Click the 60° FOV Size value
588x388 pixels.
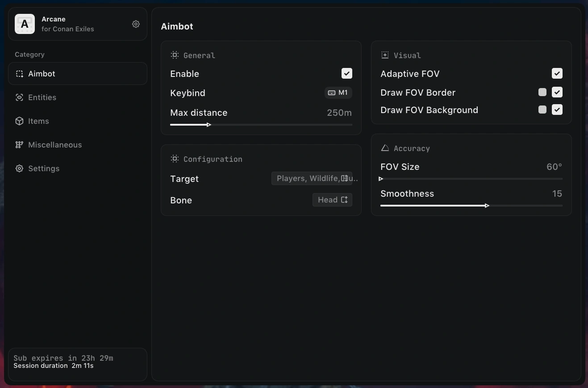tap(554, 167)
